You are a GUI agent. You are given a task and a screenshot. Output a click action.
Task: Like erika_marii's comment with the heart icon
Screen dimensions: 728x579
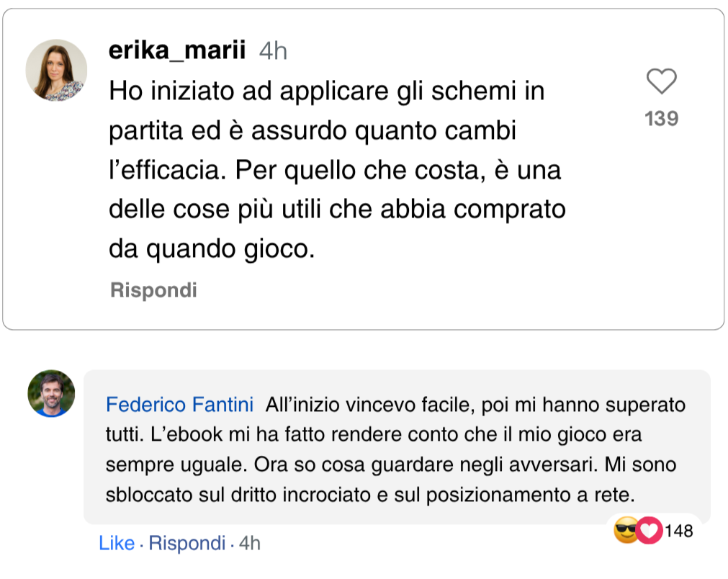[661, 81]
